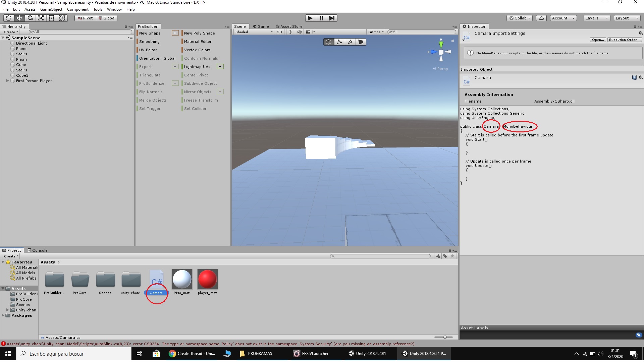644x362 pixels.
Task: Select the Hand tool in the toolbar
Action: tap(8, 18)
